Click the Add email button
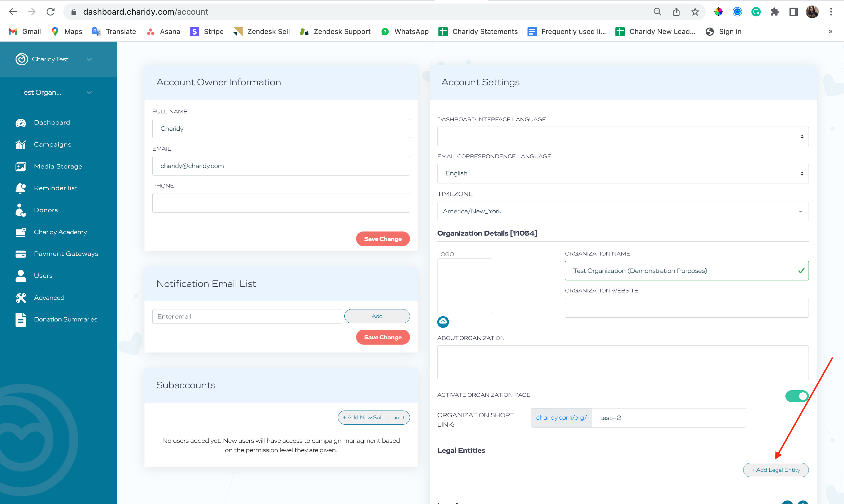Screen dimensions: 844x504 pyautogui.click(x=377, y=316)
